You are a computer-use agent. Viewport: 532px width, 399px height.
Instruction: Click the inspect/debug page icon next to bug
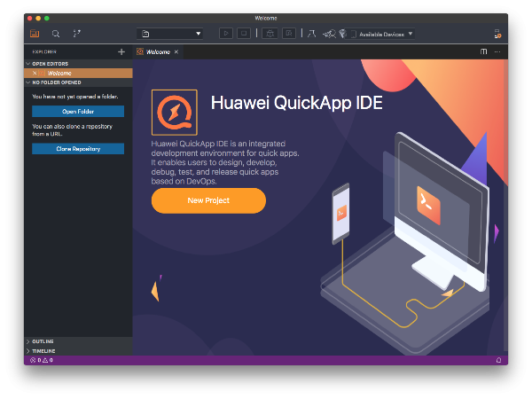click(289, 34)
